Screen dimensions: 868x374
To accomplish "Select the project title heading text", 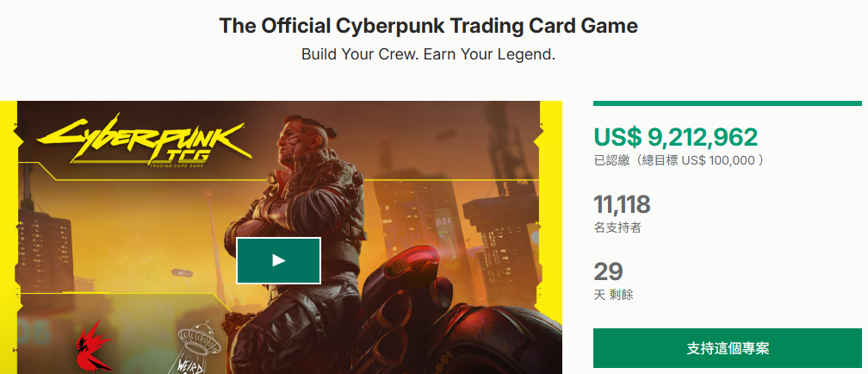I will pyautogui.click(x=428, y=26).
